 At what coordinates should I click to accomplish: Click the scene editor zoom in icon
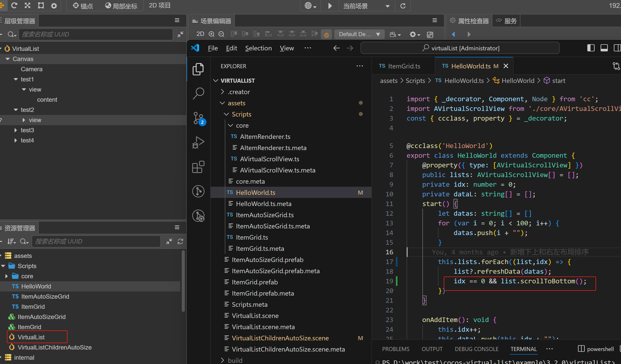(x=211, y=34)
